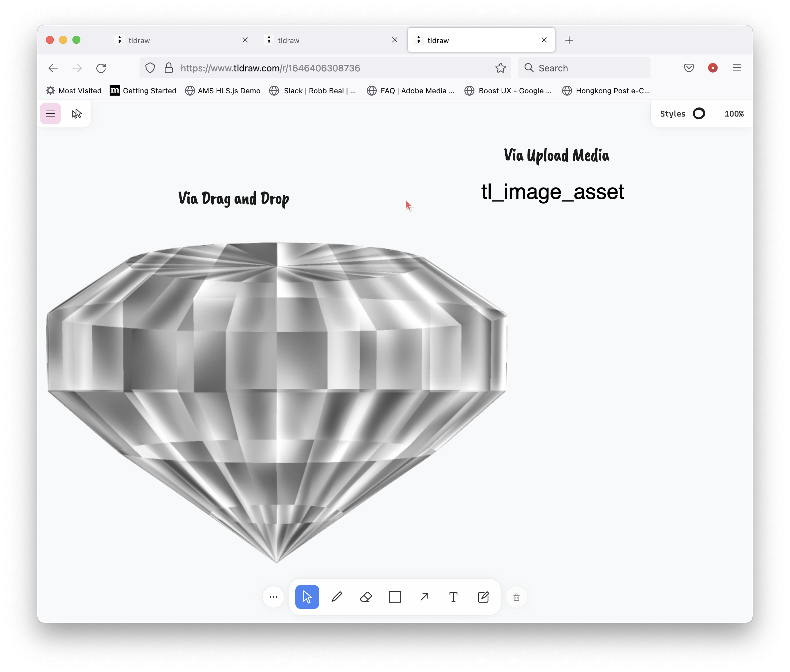The width and height of the screenshot is (790, 672).
Task: Open the more options ellipsis button
Action: (x=273, y=597)
